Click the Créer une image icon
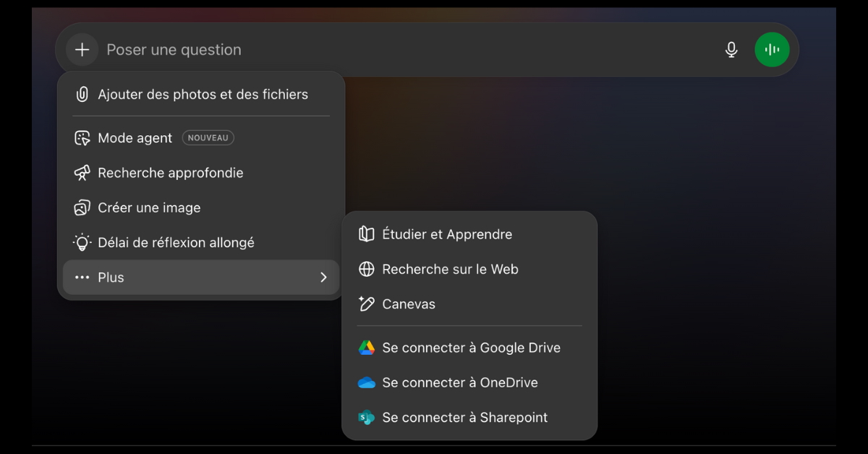Screen dimensions: 868x454 point(82,207)
